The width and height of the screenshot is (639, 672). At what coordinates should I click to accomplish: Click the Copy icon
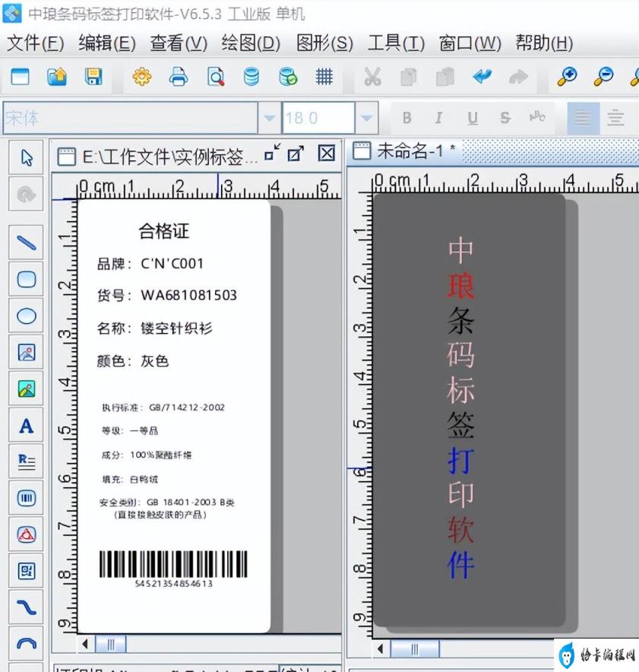click(x=409, y=77)
